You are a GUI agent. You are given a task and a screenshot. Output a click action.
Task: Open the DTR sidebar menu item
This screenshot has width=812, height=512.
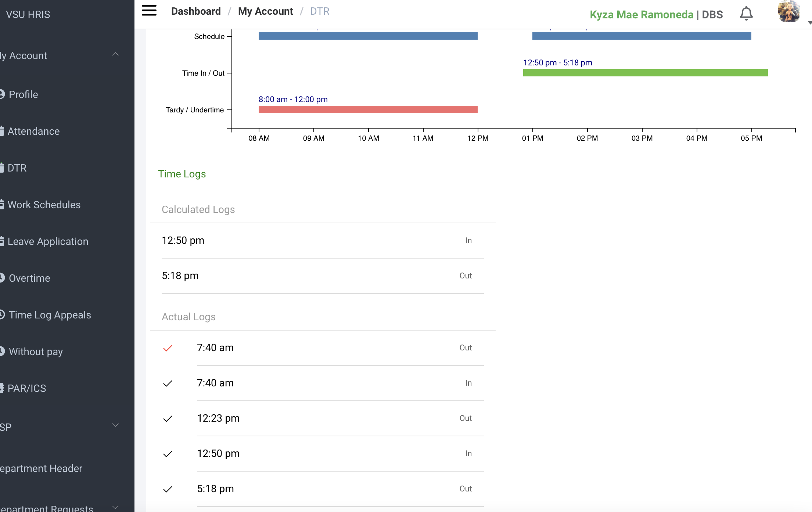coord(17,168)
